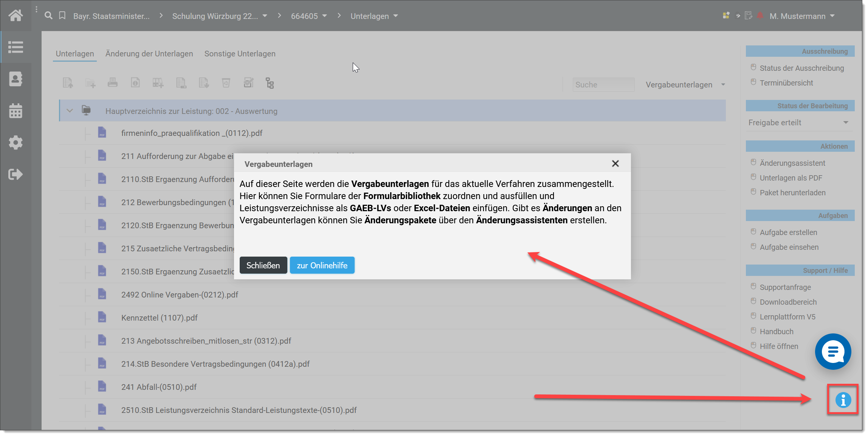Open the 664605 breadcrumb dropdown
The width and height of the screenshot is (868, 436).
click(x=324, y=16)
